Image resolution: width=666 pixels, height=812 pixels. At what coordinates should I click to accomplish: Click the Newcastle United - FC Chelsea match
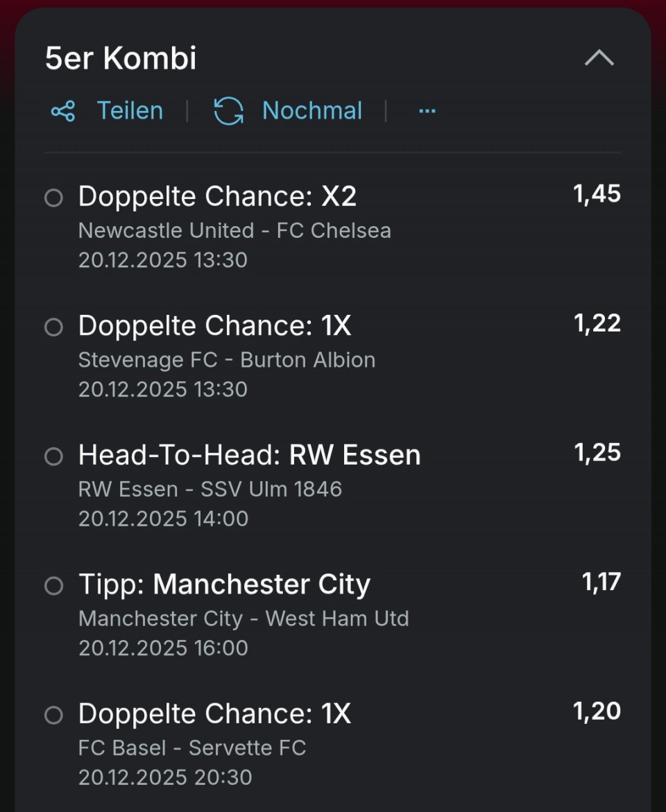pos(234,230)
